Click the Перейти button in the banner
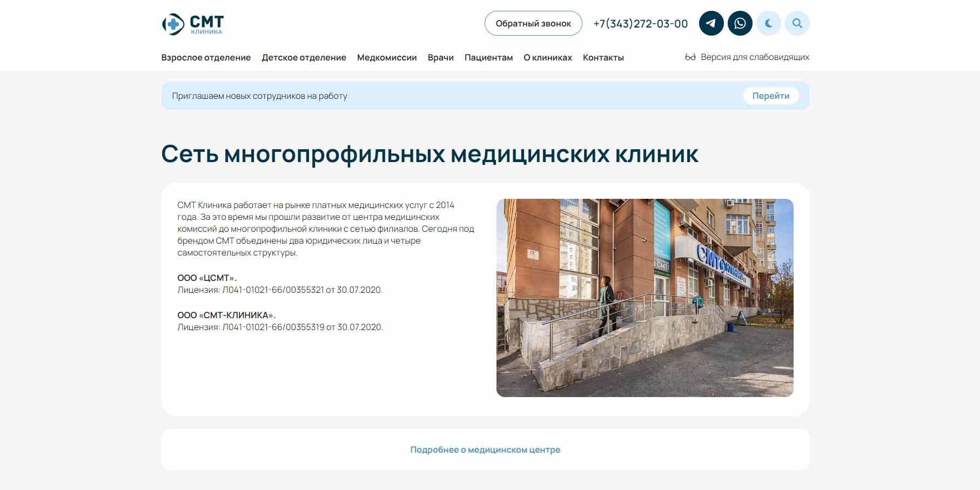The image size is (980, 490). [x=770, y=96]
